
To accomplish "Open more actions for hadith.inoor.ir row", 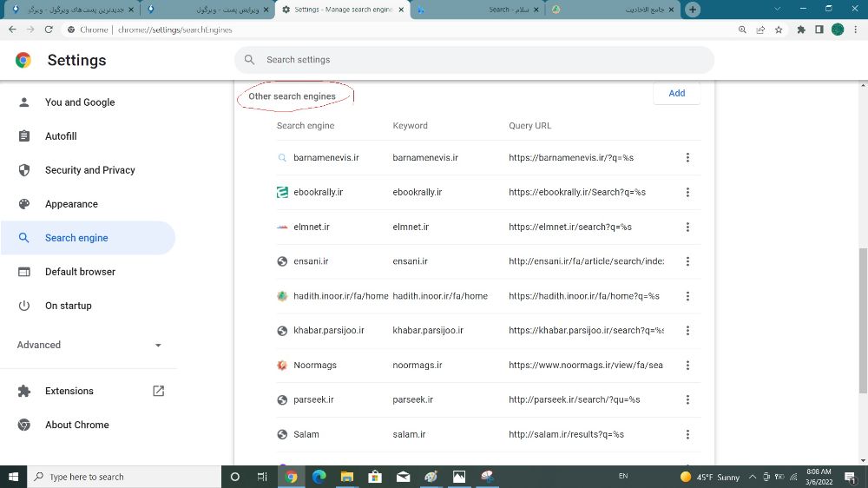I will (687, 296).
